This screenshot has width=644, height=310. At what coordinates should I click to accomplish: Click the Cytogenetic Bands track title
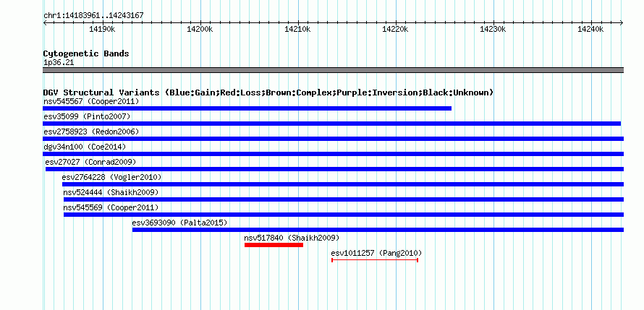point(86,53)
